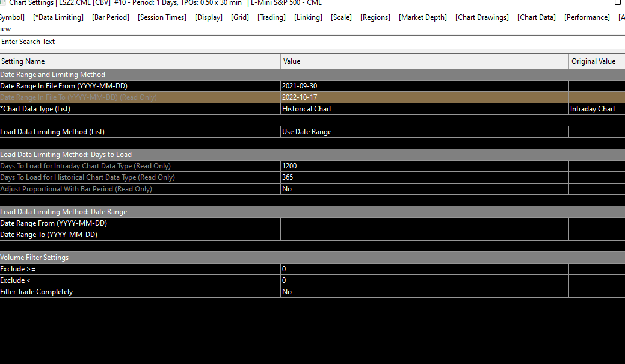
Task: Select the Load Data Limiting Method (List) label
Action: point(52,132)
